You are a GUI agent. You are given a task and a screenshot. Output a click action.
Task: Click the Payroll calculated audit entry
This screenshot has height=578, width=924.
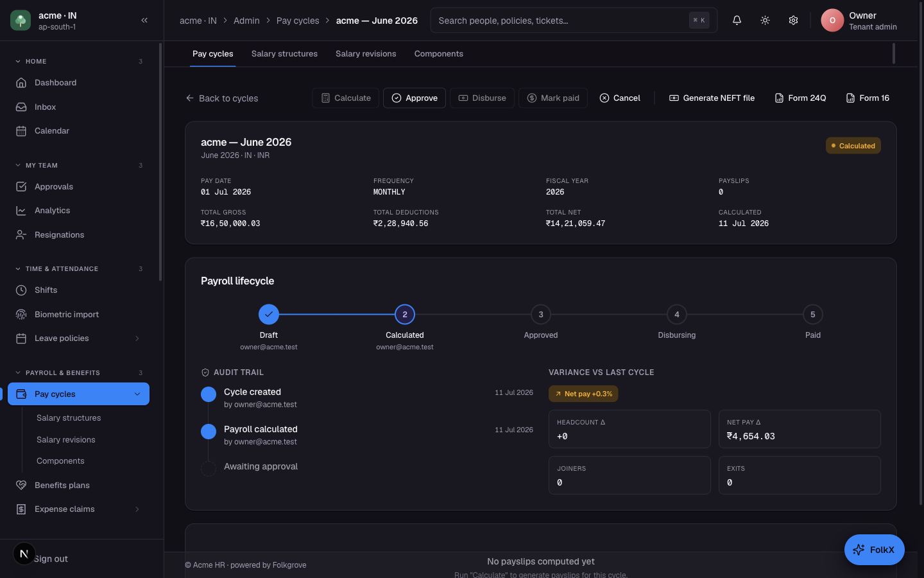(367, 435)
